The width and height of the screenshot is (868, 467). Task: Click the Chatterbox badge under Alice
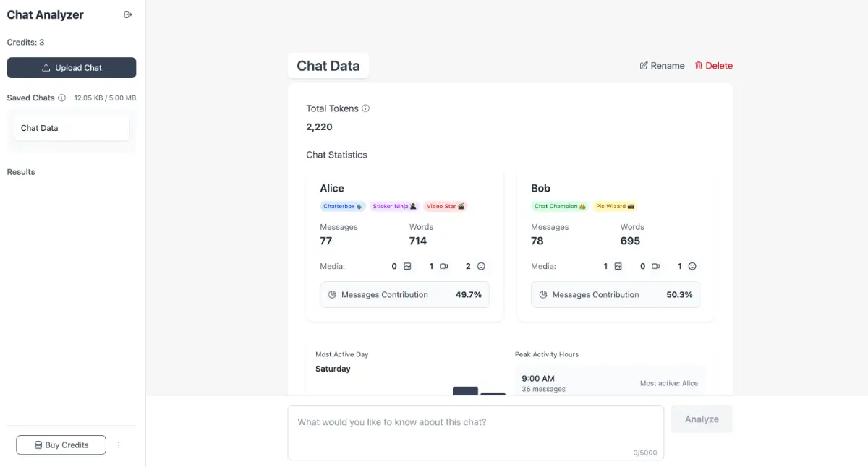(x=343, y=206)
